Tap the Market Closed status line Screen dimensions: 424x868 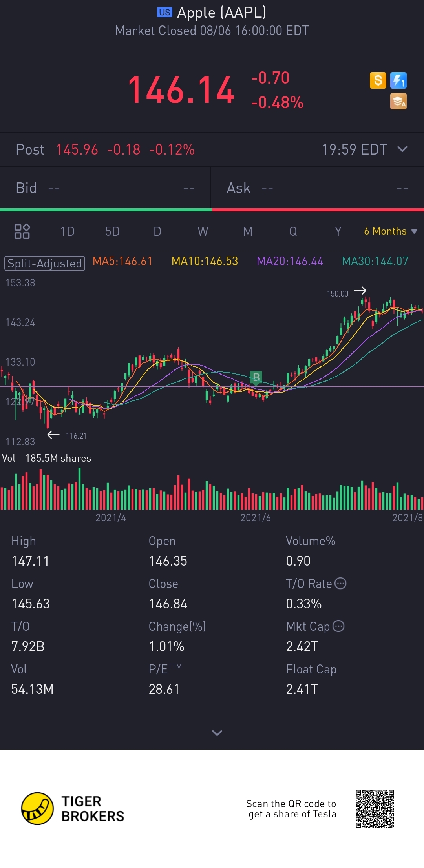(212, 31)
